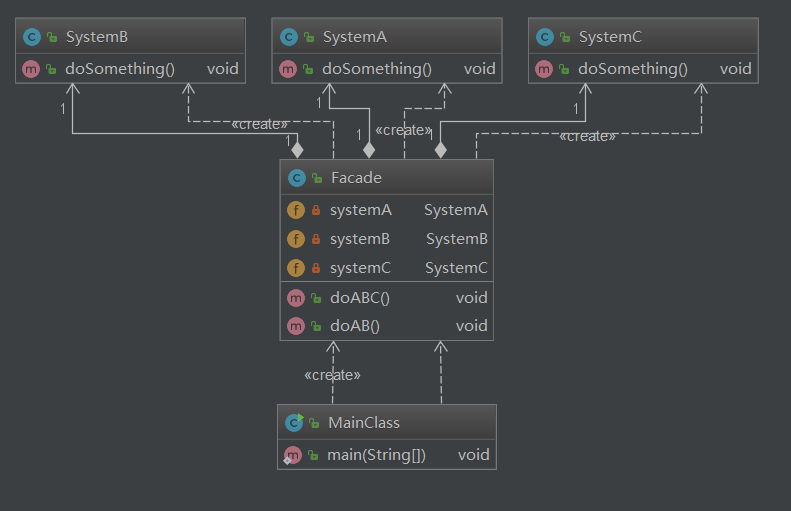Screen dimensions: 791x511
Task: Click the Facade class icon
Action: pos(296,178)
